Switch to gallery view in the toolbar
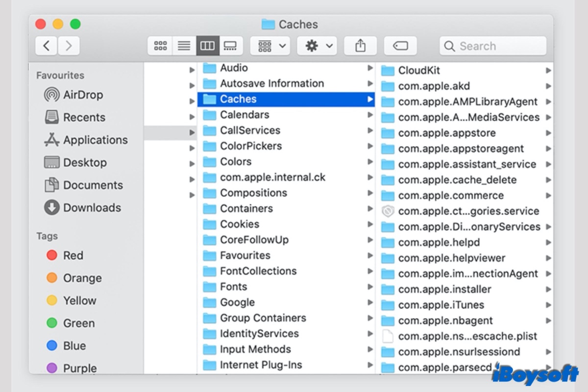This screenshot has height=392, width=588. tap(231, 45)
